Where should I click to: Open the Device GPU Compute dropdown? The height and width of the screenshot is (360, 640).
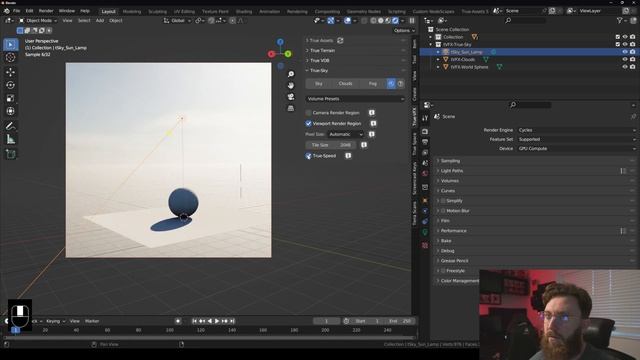click(577, 149)
